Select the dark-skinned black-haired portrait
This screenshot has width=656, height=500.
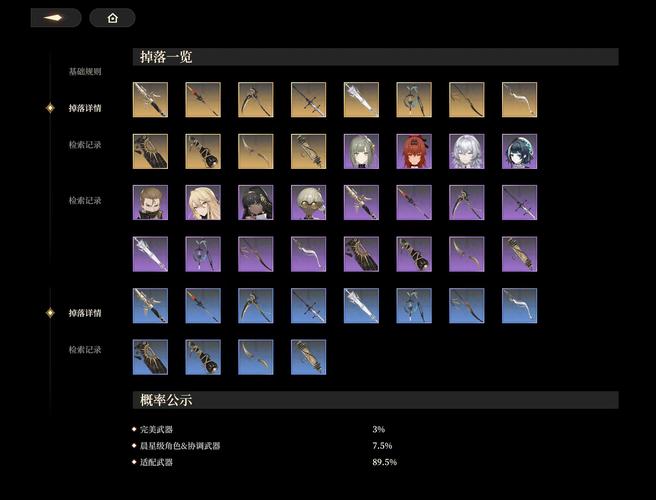(x=256, y=203)
